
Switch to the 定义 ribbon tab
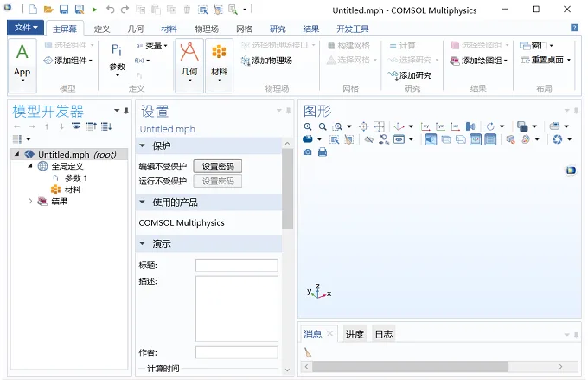pos(102,29)
